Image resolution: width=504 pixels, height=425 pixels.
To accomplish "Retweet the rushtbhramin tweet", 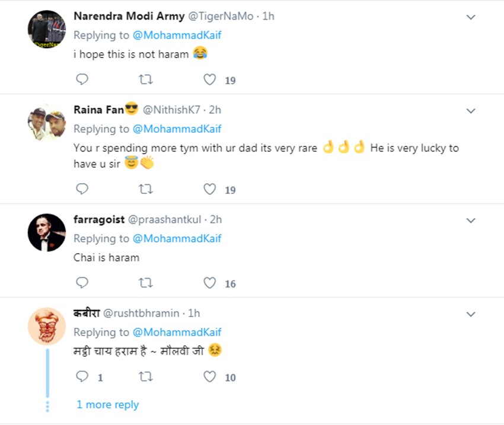I will (x=145, y=376).
